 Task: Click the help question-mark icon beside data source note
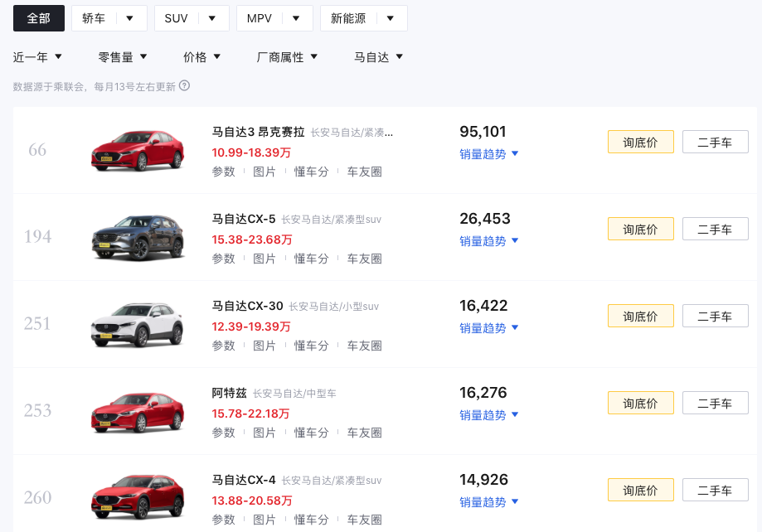coord(184,86)
